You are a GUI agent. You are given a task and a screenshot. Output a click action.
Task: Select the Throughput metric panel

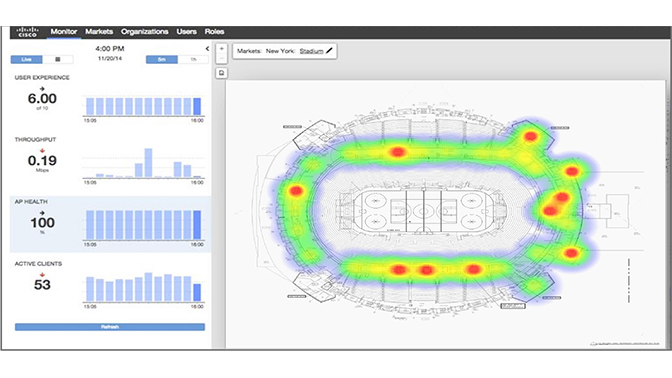(110, 161)
